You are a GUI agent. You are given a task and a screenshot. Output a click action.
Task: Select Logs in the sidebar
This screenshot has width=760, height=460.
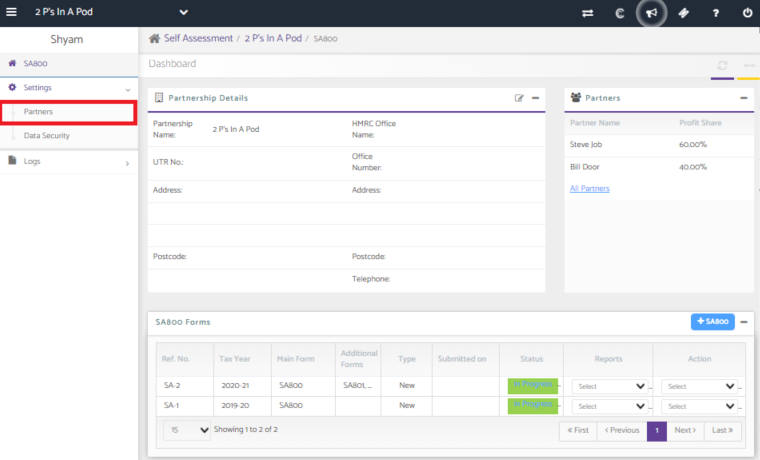click(69, 161)
